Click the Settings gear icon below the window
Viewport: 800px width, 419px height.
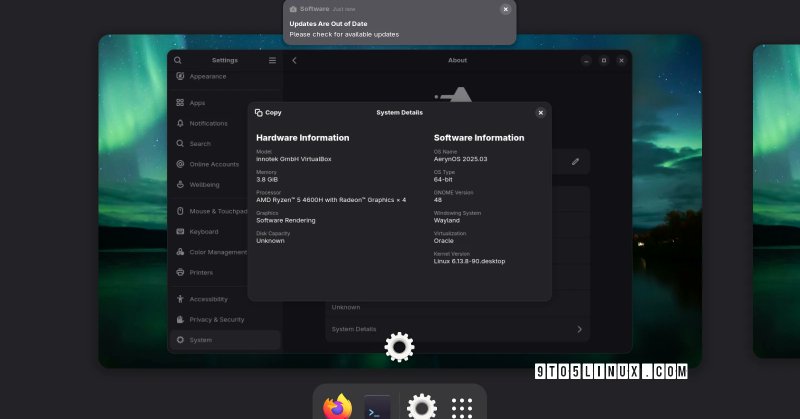(x=399, y=347)
